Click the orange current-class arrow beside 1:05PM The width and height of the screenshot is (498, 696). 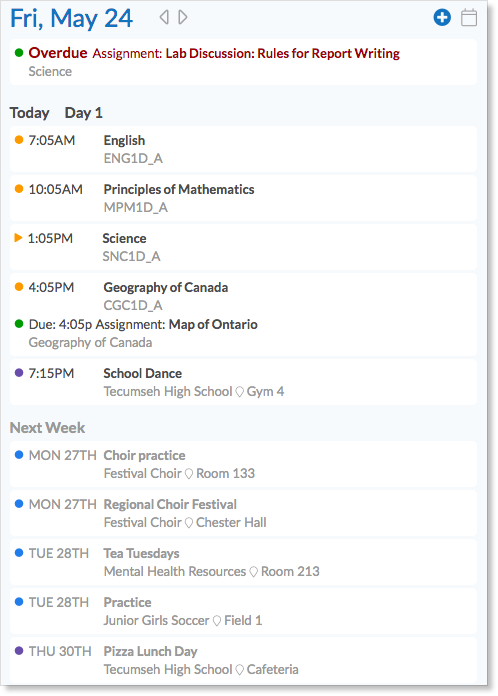[18, 238]
